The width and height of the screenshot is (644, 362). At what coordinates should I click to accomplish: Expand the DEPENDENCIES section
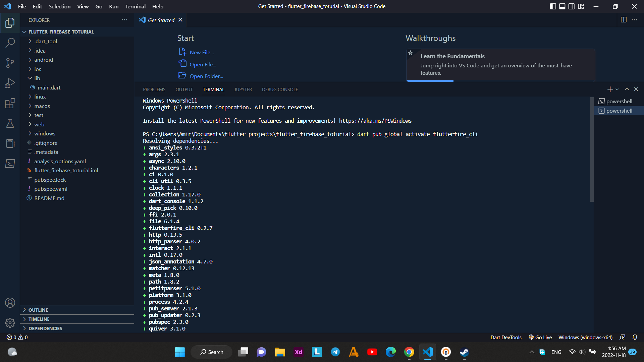[77, 328]
